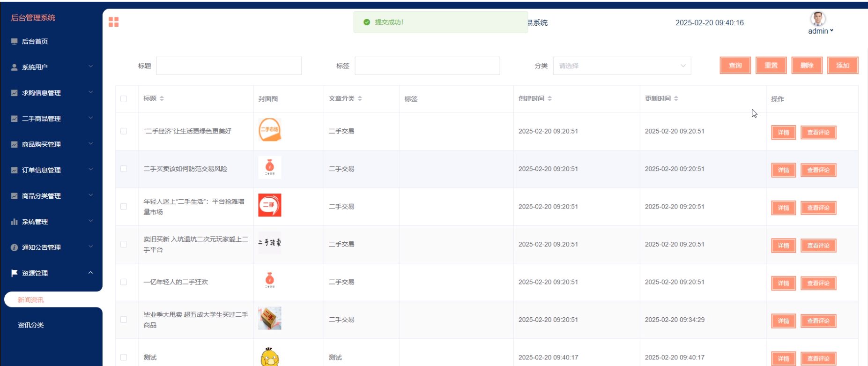The height and width of the screenshot is (366, 868).
Task: Collapse the 资源管理 chevron
Action: click(90, 273)
